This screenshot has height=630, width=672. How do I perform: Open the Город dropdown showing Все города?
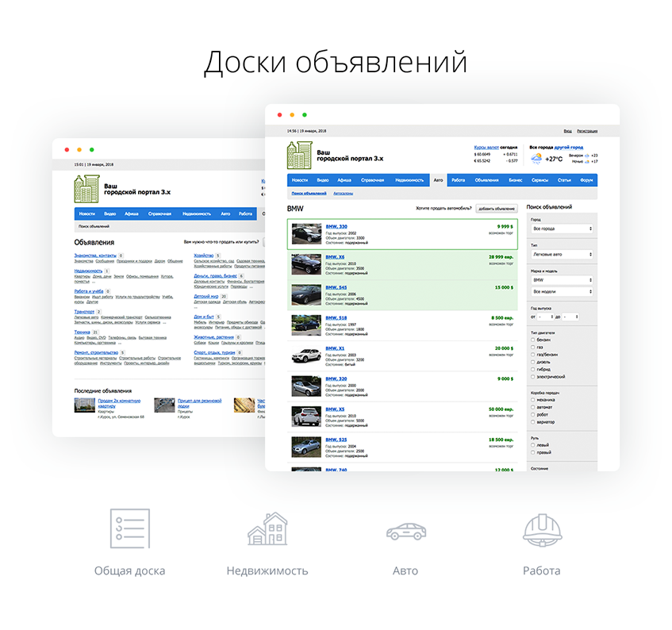pos(562,229)
